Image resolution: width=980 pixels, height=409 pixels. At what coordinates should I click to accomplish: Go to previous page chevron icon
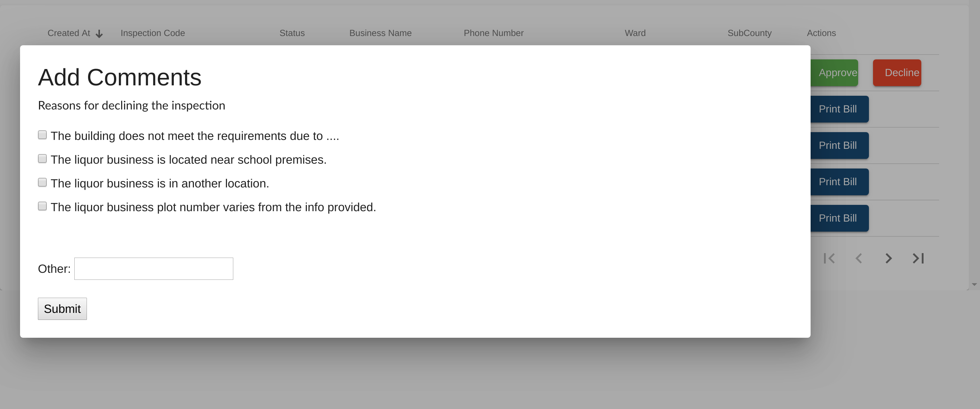click(859, 258)
